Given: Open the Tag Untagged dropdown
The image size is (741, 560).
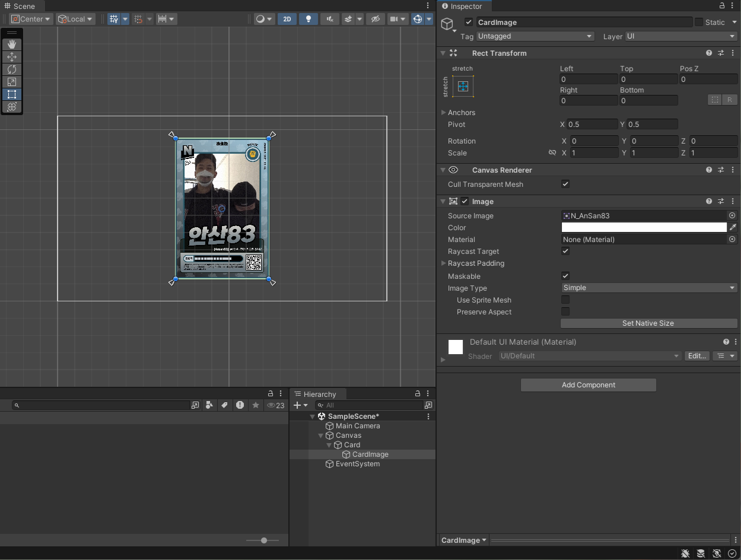Looking at the screenshot, I should (535, 36).
